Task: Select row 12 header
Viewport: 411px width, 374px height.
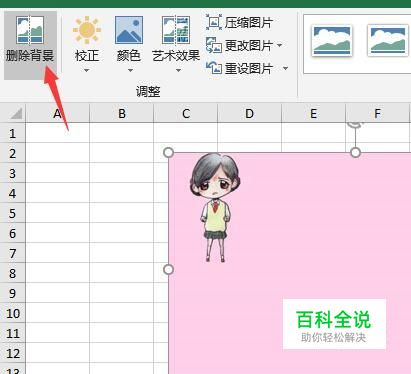Action: tap(13, 353)
